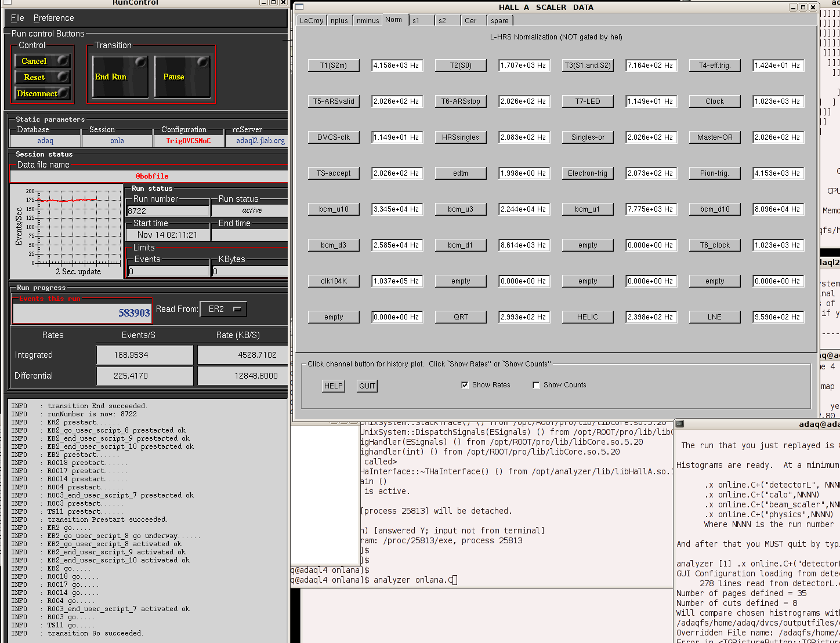Click the Master-OR channel button
Viewport: 840px width, 643px height.
(715, 137)
